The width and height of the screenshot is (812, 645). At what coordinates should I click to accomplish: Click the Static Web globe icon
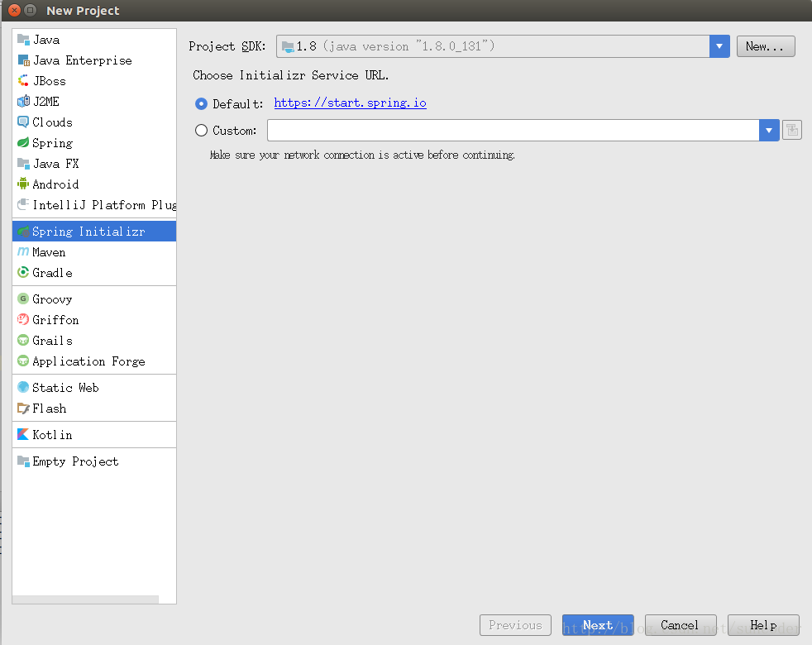click(x=23, y=388)
